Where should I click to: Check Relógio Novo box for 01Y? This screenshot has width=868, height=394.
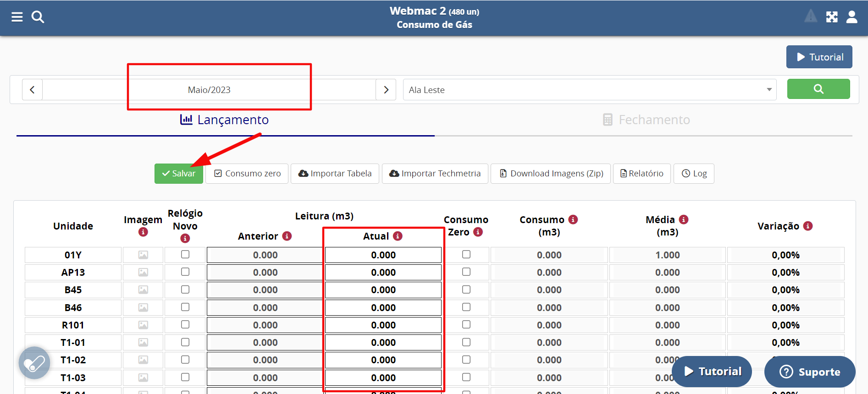click(x=185, y=254)
